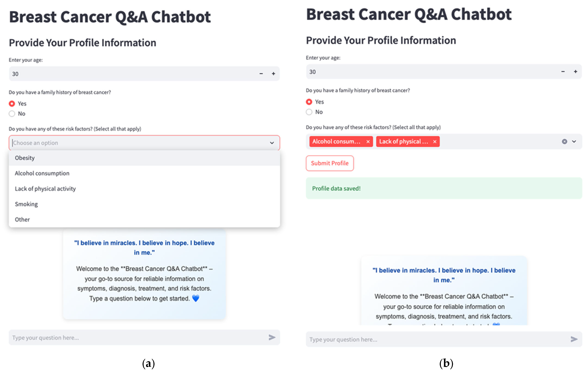This screenshot has height=372, width=588.
Task: Focus the right 'Type your question here' field
Action: [435, 339]
